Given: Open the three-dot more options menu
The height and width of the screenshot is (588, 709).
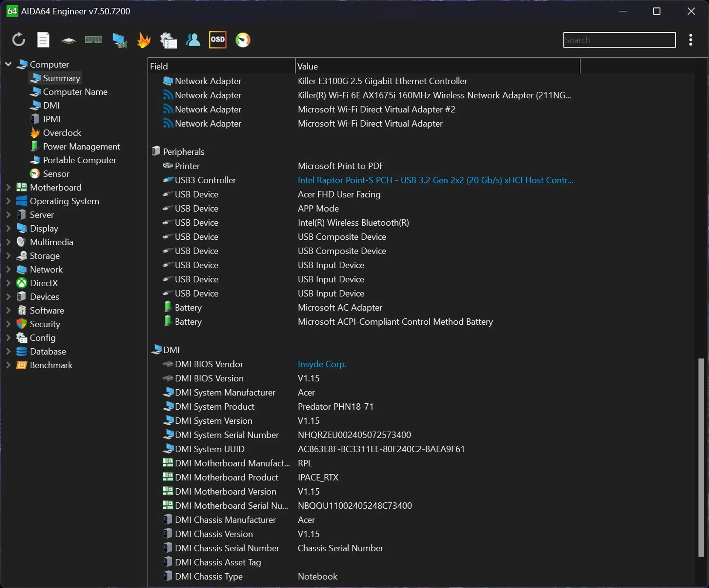Looking at the screenshot, I should click(x=691, y=40).
